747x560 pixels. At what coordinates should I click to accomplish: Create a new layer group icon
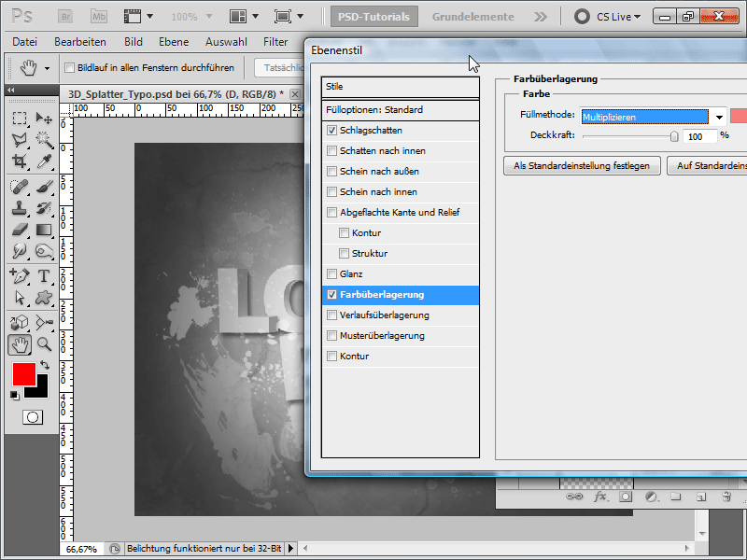[675, 497]
